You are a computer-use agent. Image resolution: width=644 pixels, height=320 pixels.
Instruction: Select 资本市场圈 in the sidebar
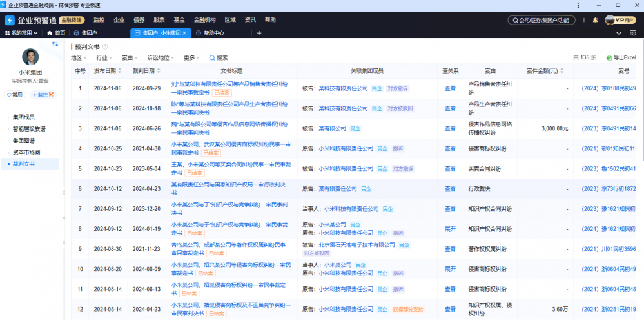[26, 152]
